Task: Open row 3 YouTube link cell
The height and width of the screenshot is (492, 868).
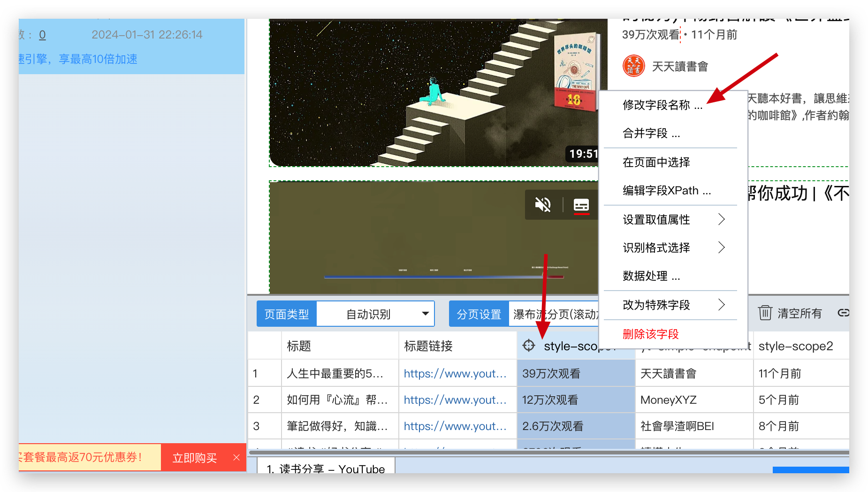Action: pyautogui.click(x=457, y=426)
